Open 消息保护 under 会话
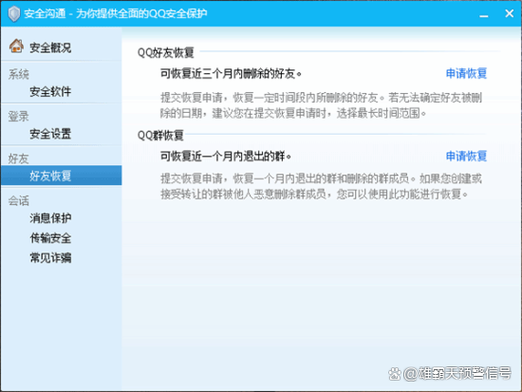This screenshot has width=522, height=392. tap(50, 218)
